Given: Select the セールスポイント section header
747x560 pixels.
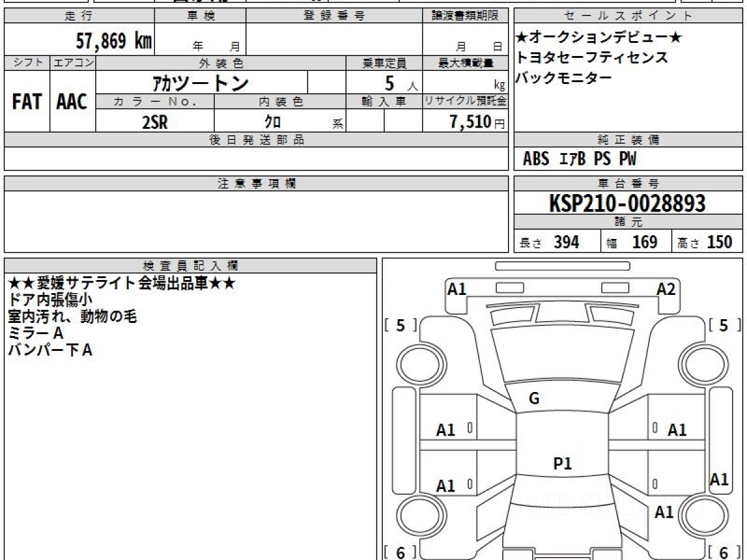Looking at the screenshot, I should point(628,16).
